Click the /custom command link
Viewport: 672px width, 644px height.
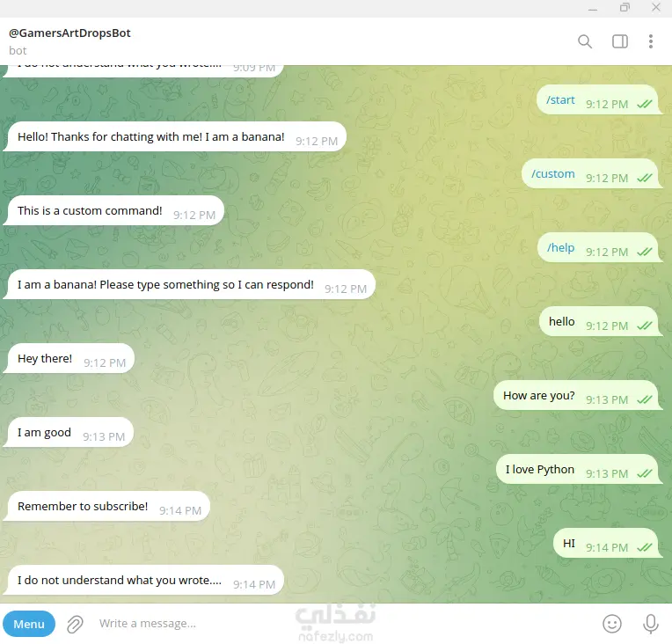(x=553, y=173)
